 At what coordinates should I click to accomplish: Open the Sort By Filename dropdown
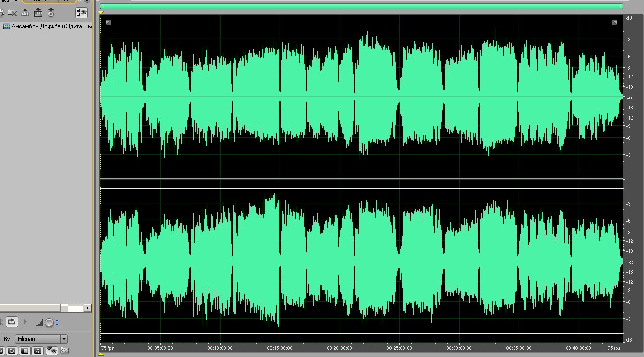pos(41,339)
